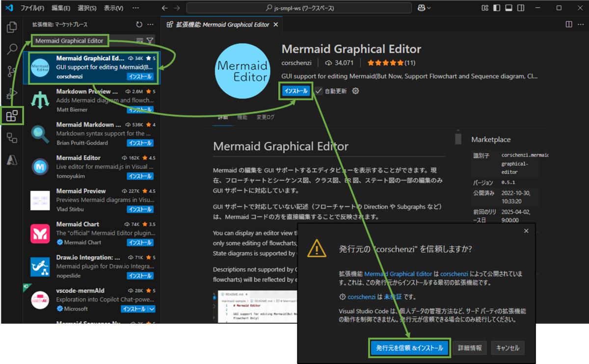Expand the Copilot dropdown chevron
Viewport: 589px width, 364px height.
point(429,8)
